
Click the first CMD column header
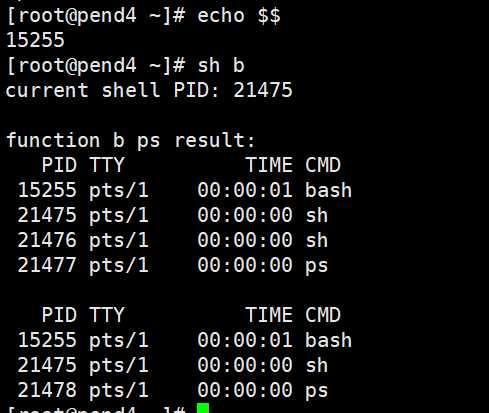[x=323, y=165]
